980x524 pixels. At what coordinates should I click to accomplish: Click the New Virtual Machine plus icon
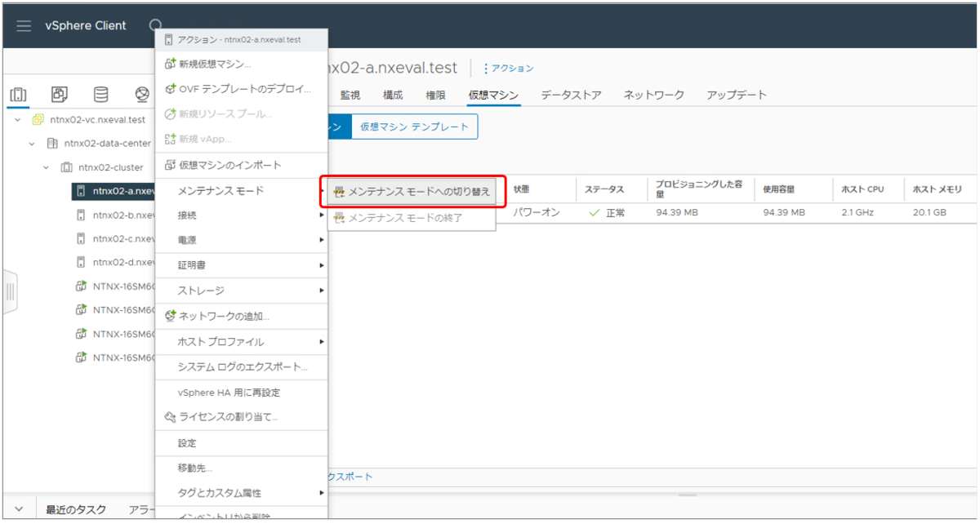coord(170,64)
